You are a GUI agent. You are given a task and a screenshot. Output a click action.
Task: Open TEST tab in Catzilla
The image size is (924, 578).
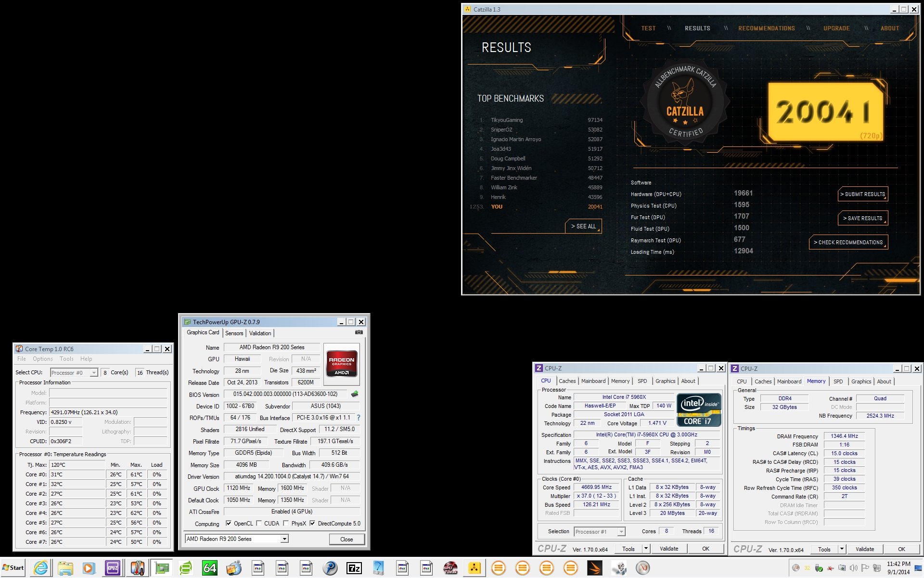coord(648,28)
